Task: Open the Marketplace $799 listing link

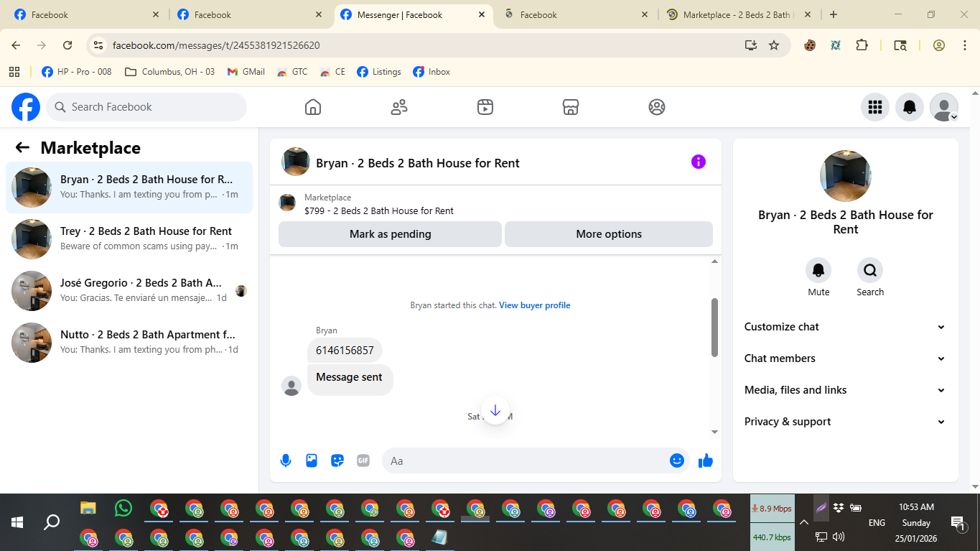Action: [379, 210]
